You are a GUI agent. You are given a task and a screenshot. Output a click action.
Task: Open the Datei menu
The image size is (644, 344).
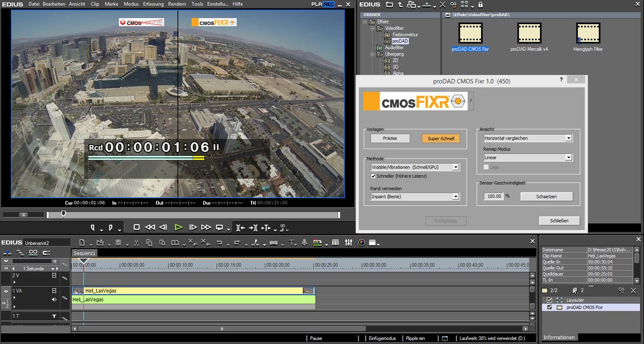[x=34, y=4]
